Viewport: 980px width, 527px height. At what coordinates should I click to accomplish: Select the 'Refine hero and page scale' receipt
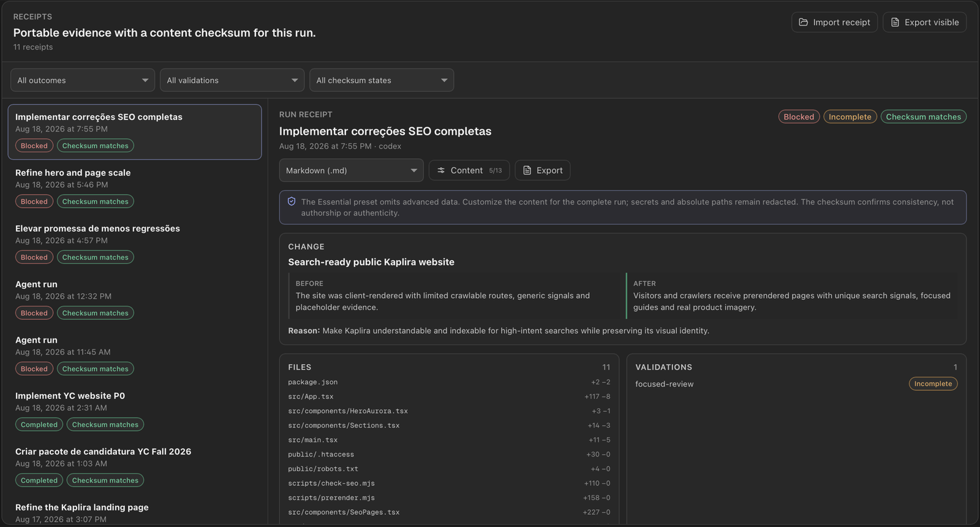tap(135, 187)
